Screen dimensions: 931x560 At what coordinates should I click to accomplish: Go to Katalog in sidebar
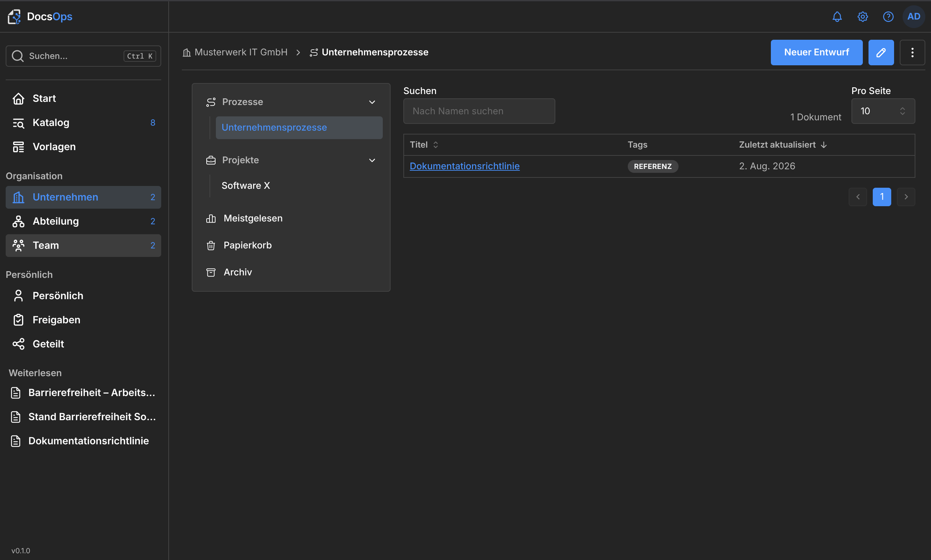tap(83, 123)
